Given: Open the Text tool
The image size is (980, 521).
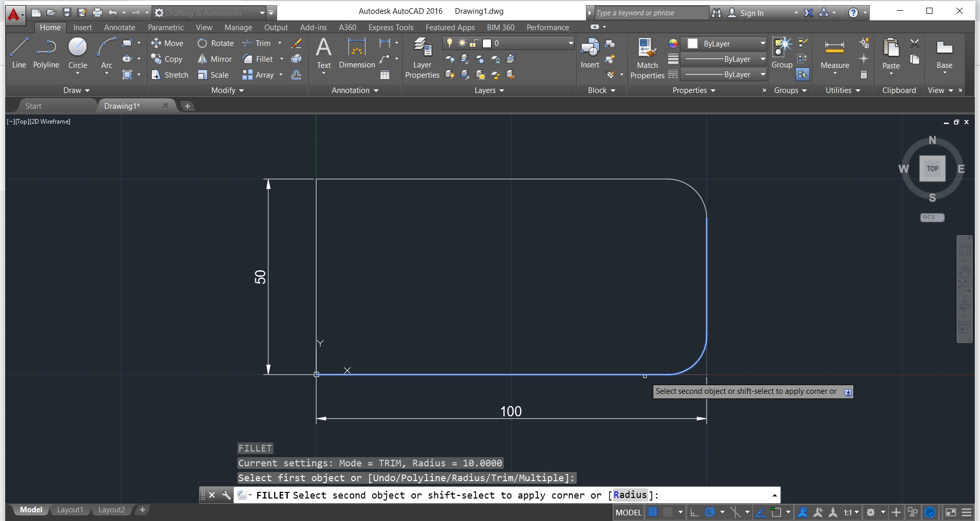Looking at the screenshot, I should (x=324, y=53).
